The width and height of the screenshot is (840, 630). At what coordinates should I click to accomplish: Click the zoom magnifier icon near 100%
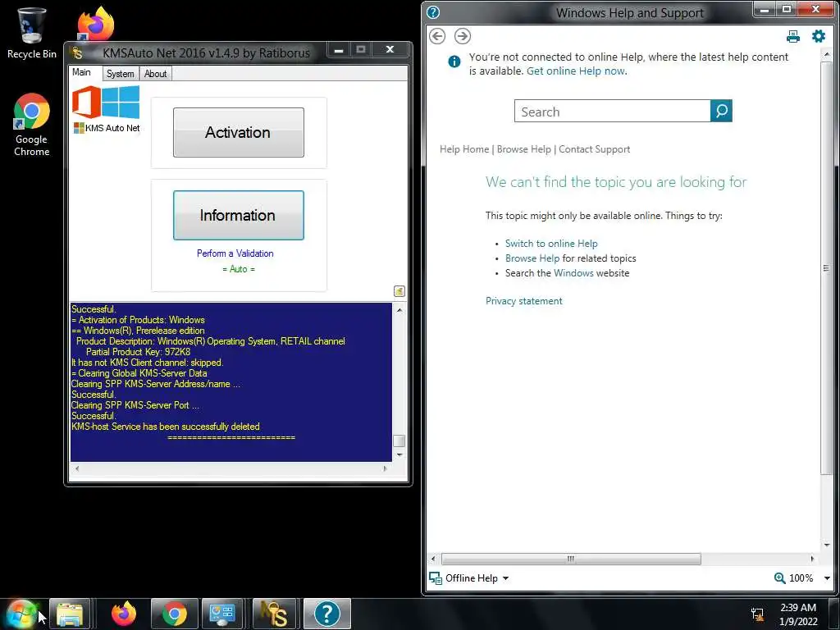pyautogui.click(x=780, y=578)
